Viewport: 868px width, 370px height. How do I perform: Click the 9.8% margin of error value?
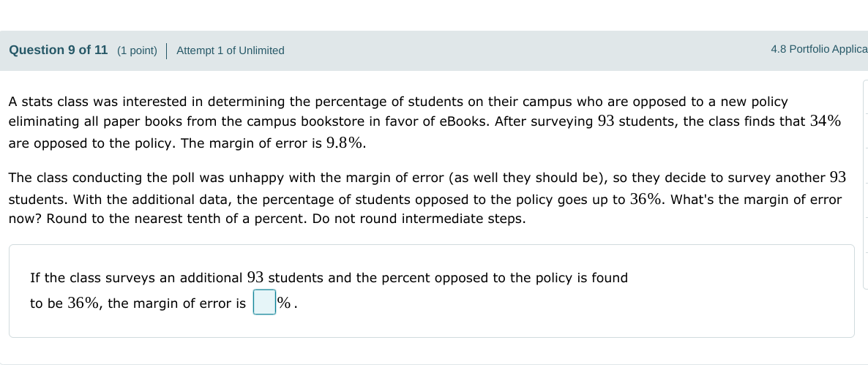(x=344, y=143)
